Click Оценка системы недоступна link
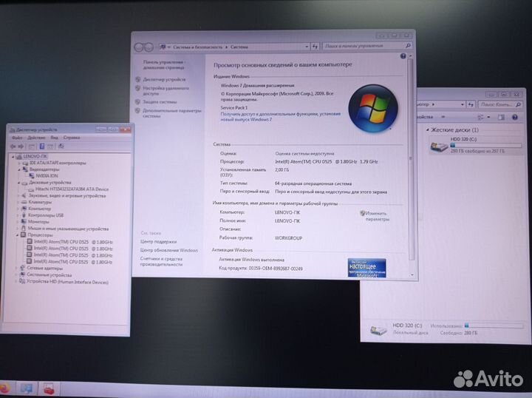Image resolution: width=532 pixels, height=398 pixels. point(304,153)
